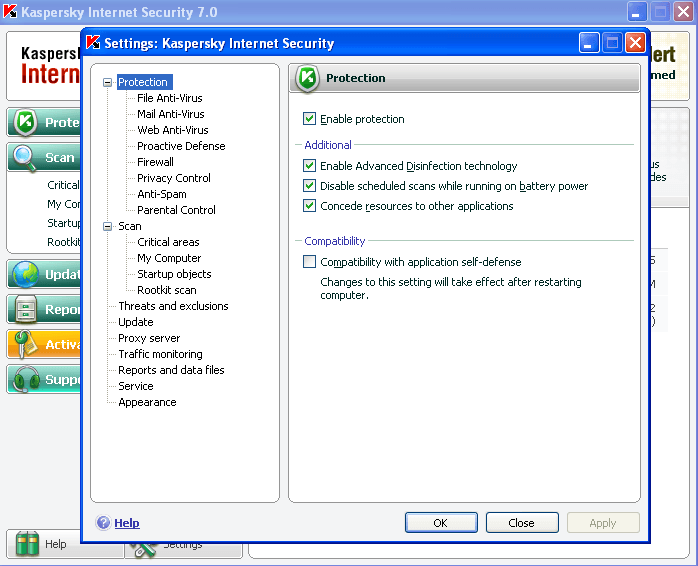Click the Update globe icon in main window

tap(25, 274)
